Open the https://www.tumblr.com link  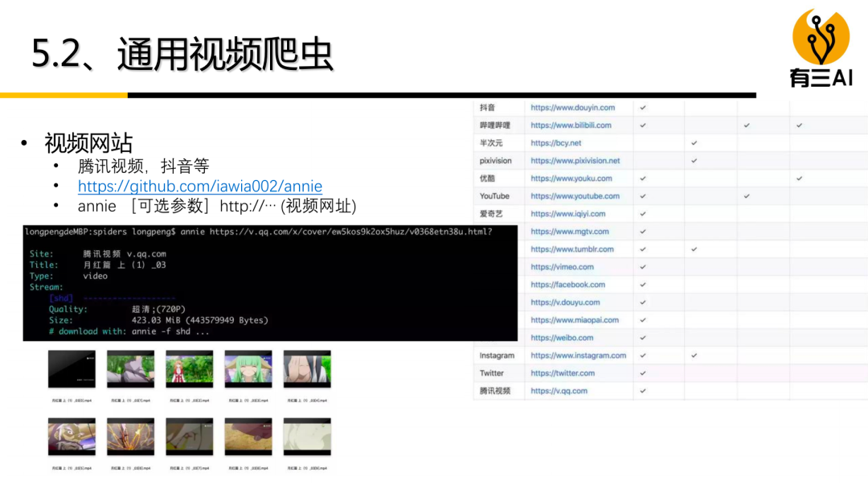(x=572, y=249)
